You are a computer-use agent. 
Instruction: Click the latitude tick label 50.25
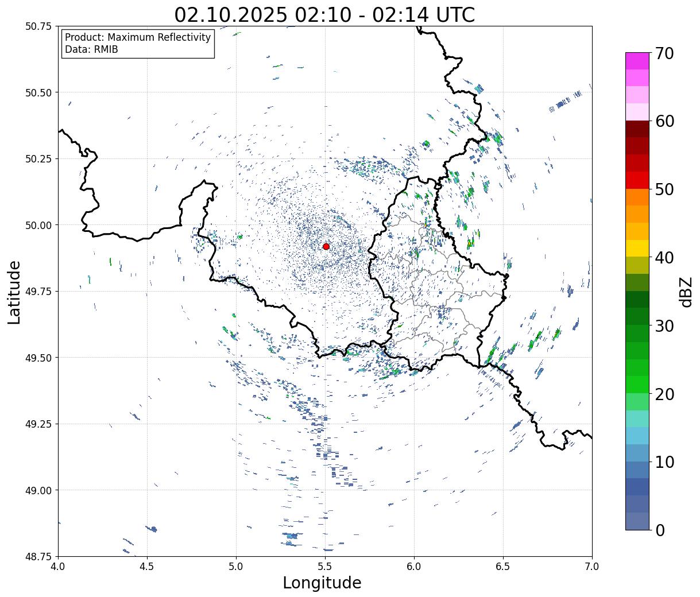click(x=38, y=159)
